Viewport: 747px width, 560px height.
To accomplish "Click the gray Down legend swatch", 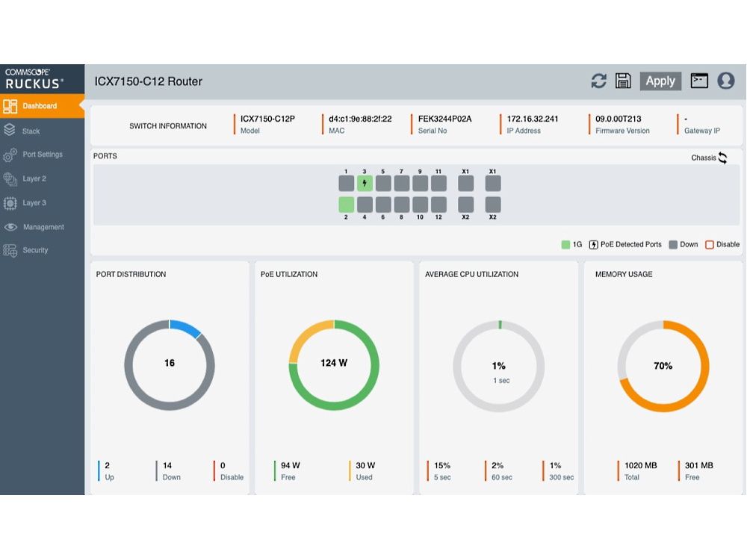I will click(x=673, y=245).
